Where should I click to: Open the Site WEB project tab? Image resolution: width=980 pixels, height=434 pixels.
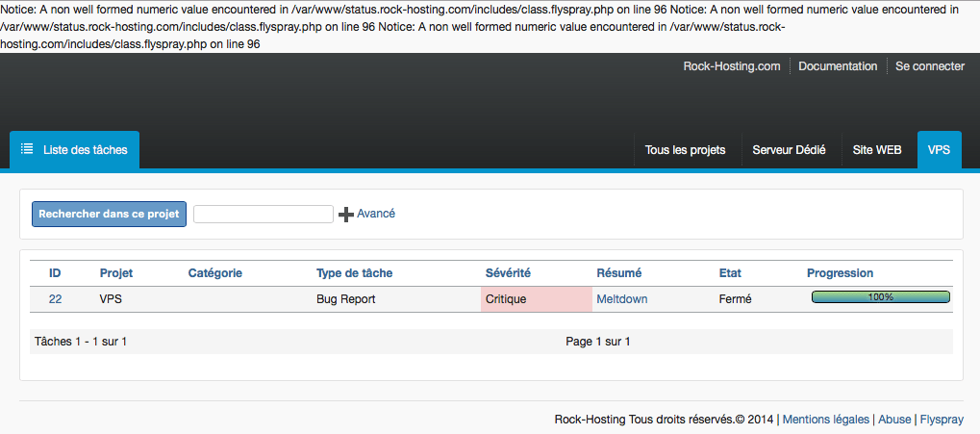pyautogui.click(x=876, y=150)
